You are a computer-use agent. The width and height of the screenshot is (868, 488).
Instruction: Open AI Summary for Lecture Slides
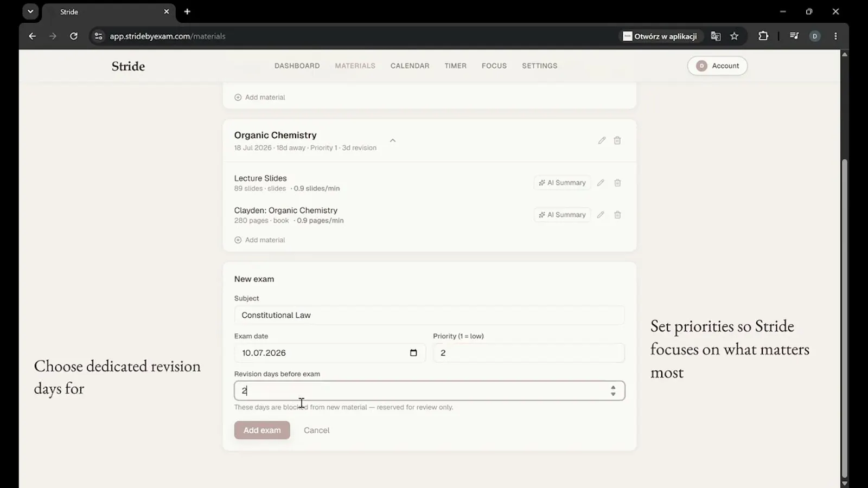pos(562,183)
